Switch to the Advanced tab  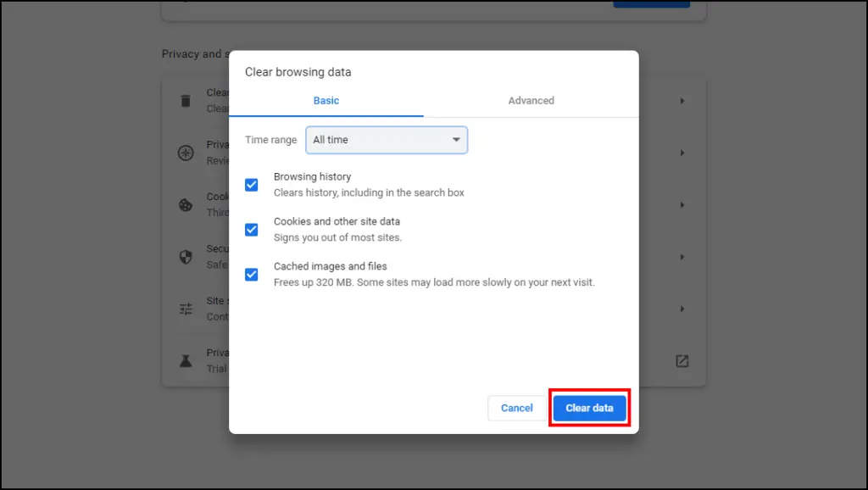tap(531, 101)
